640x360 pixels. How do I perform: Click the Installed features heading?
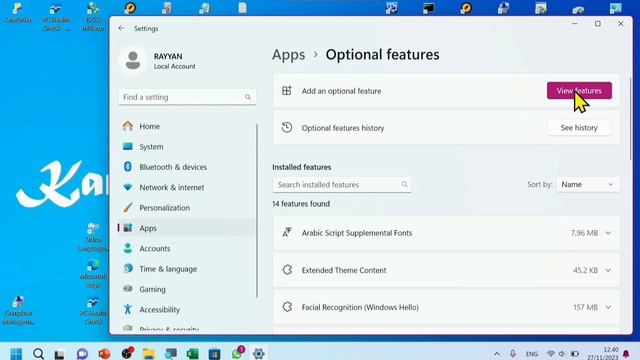tap(301, 167)
